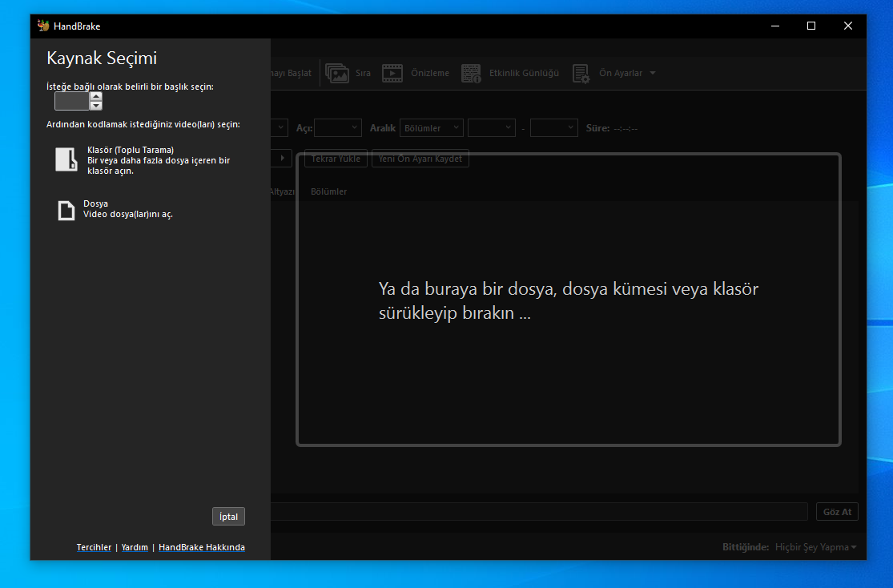Open the start chapter dropdown
This screenshot has width=893, height=588.
492,127
